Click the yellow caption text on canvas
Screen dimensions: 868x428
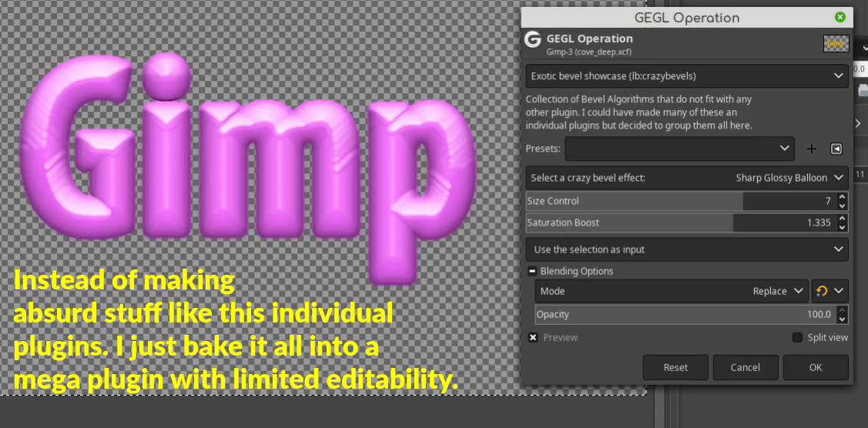[236, 330]
